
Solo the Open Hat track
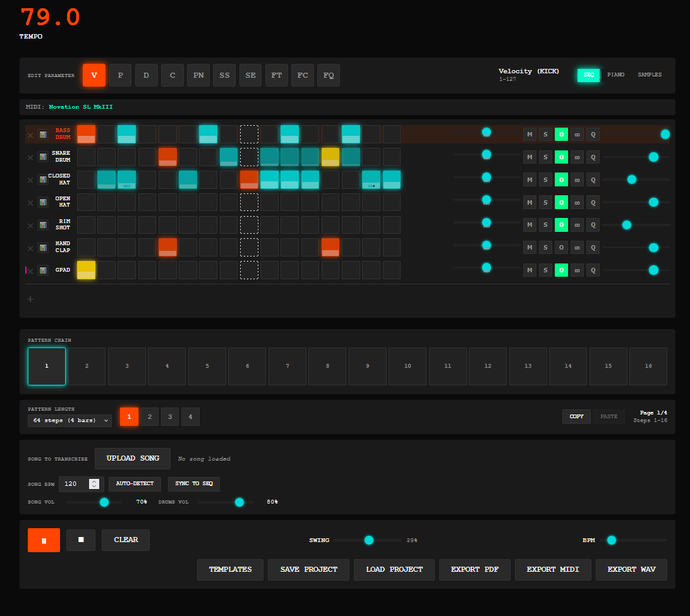[545, 202]
